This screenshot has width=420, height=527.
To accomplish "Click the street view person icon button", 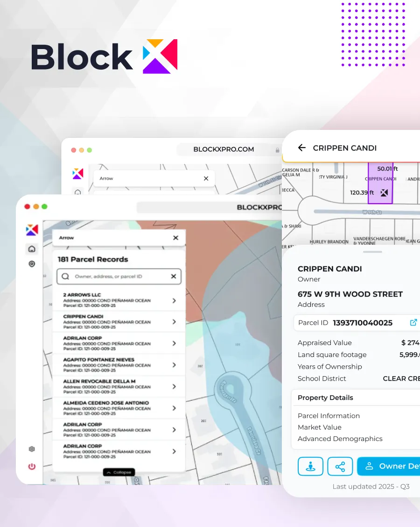I will (x=310, y=466).
